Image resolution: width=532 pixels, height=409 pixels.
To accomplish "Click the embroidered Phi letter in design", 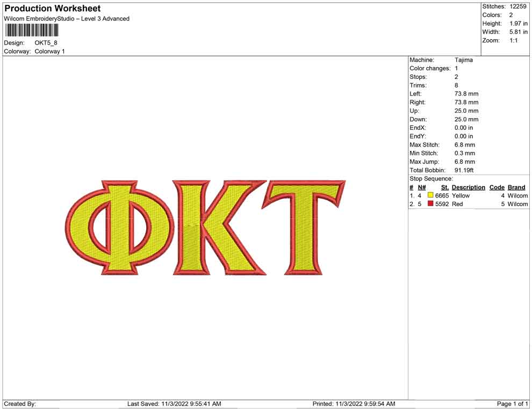I will coord(120,228).
